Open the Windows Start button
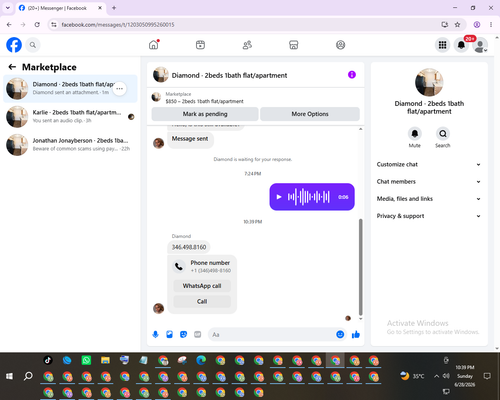The width and height of the screenshot is (500, 400). tap(9, 376)
